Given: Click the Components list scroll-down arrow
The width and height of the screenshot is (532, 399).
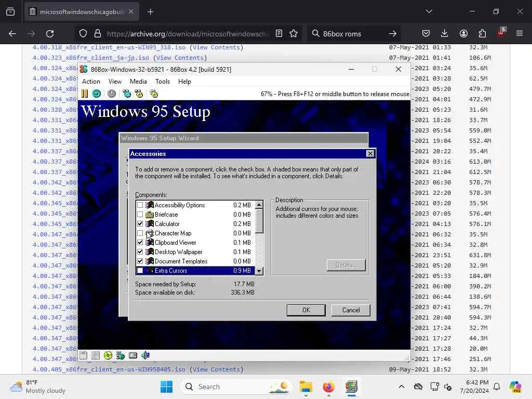Looking at the screenshot, I should click(x=259, y=271).
